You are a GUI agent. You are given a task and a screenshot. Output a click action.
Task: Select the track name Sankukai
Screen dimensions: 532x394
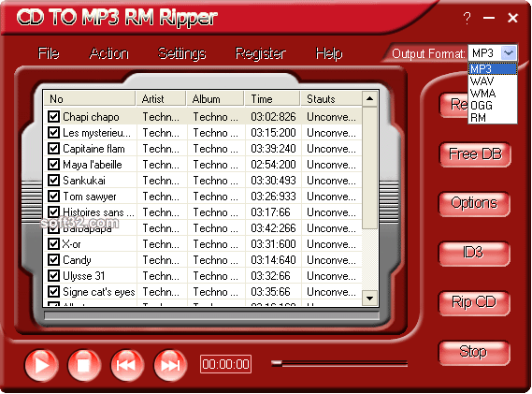pyautogui.click(x=84, y=181)
